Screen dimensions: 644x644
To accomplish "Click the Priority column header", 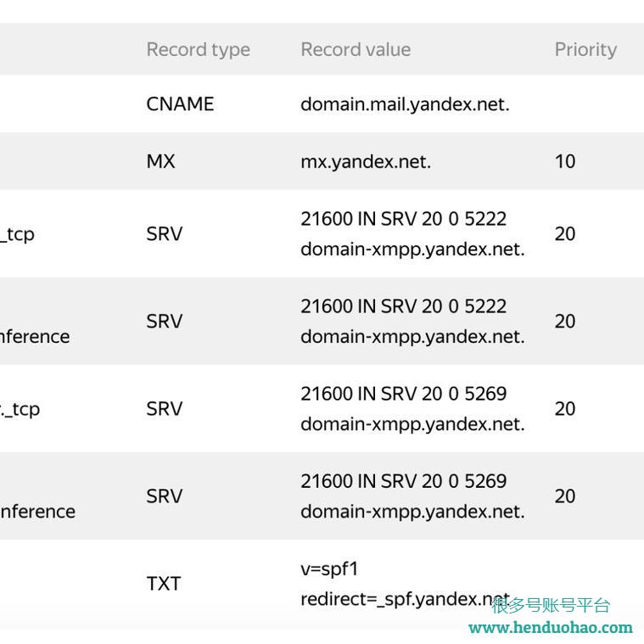I will pos(585,50).
